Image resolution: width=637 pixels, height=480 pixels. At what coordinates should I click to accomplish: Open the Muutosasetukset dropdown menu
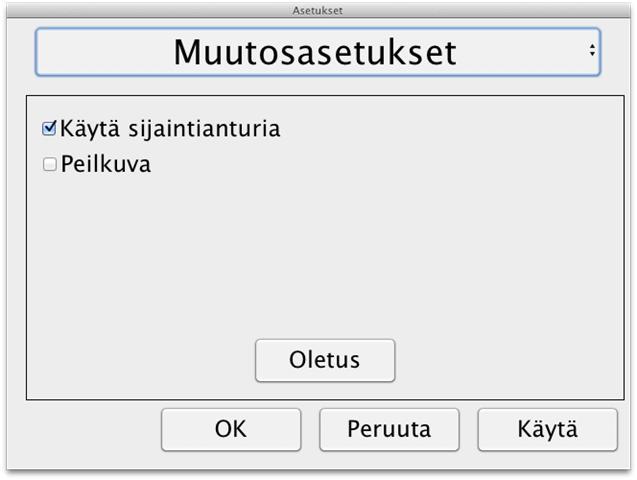click(x=318, y=52)
